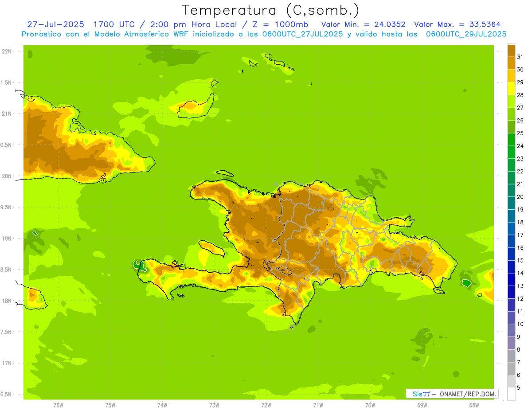Click legend value 16

(520, 247)
